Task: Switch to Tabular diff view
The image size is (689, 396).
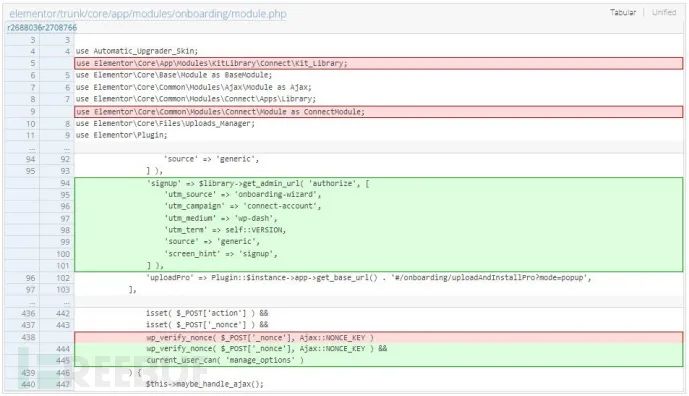Action: [x=623, y=12]
